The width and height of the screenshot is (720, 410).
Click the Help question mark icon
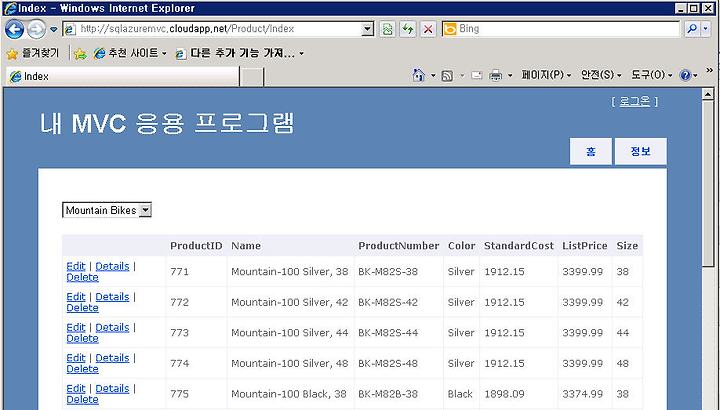point(685,75)
